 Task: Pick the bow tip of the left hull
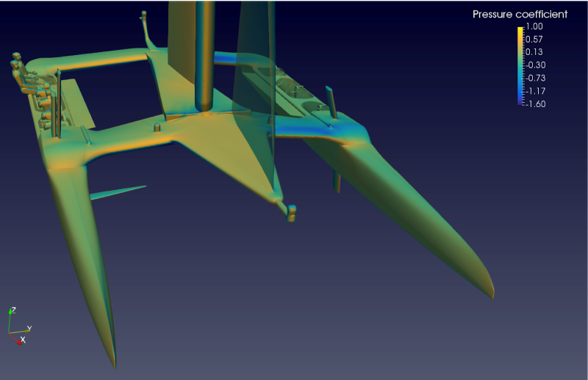[x=114, y=365]
